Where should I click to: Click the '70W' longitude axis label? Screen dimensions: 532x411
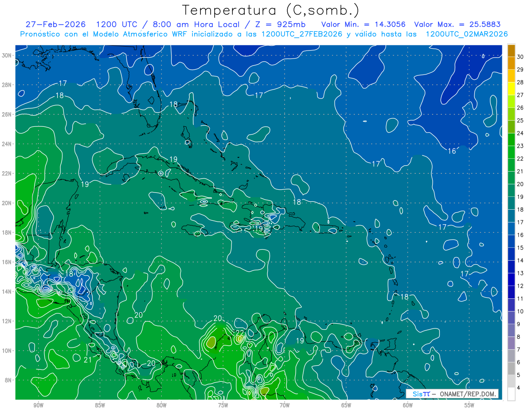click(x=285, y=405)
